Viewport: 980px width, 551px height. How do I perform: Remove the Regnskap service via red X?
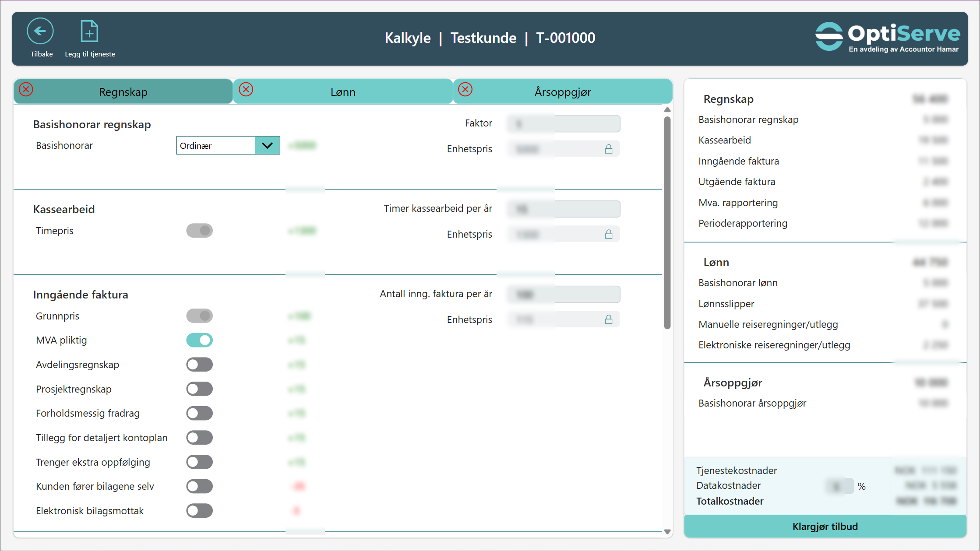[x=26, y=90]
